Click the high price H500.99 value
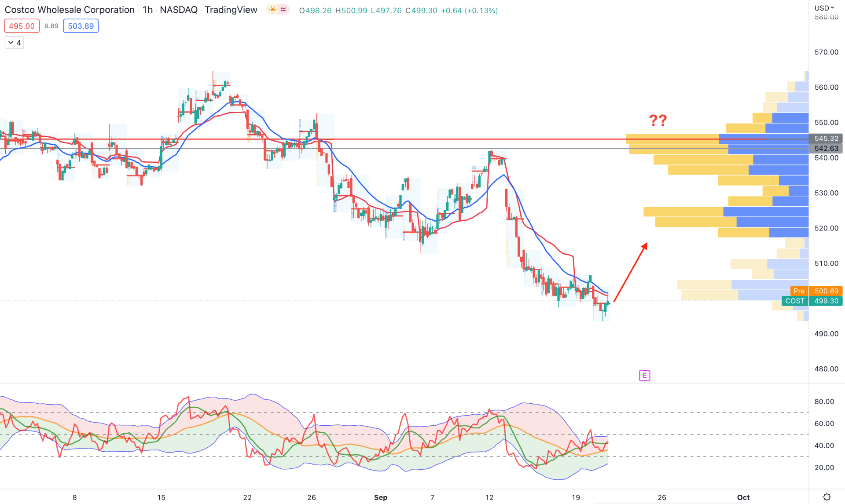Image resolution: width=845 pixels, height=504 pixels. click(x=351, y=10)
